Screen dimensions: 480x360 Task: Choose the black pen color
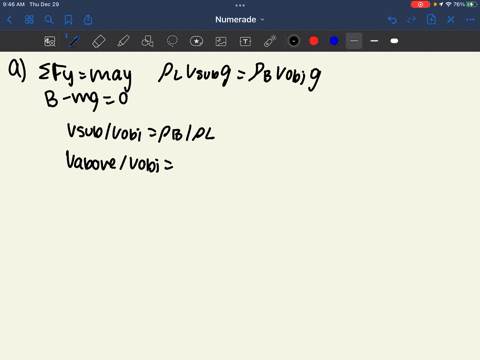tap(294, 41)
